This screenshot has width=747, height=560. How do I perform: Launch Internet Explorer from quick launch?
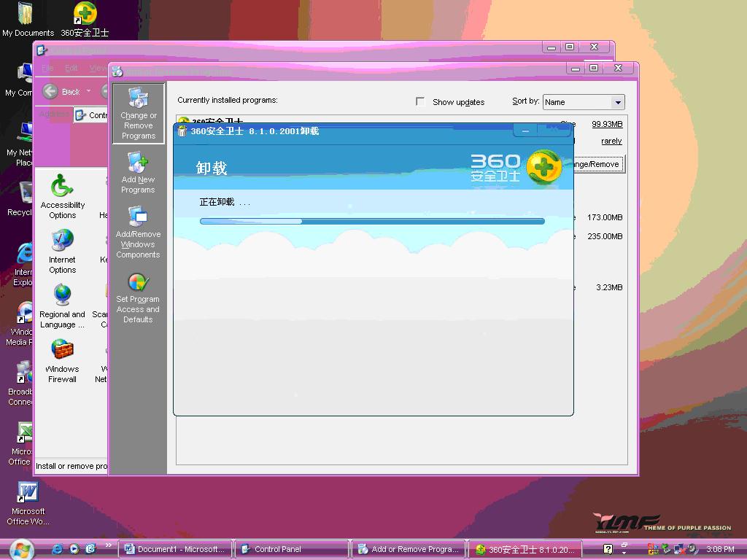pyautogui.click(x=57, y=549)
